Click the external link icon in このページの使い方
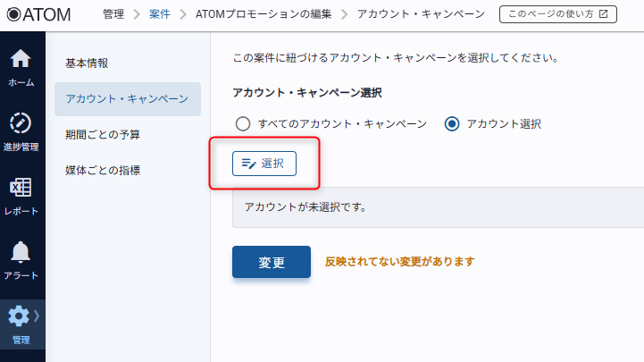The width and height of the screenshot is (644, 362). 603,14
